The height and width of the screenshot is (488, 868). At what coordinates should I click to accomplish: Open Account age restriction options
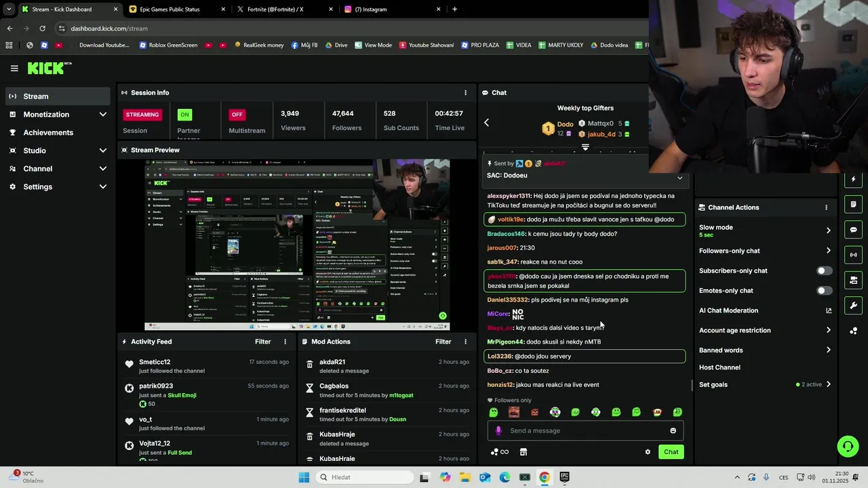765,330
